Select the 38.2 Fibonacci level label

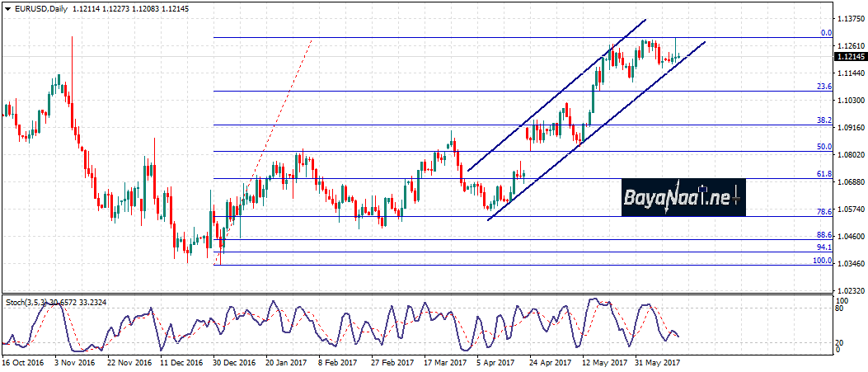pyautogui.click(x=823, y=120)
